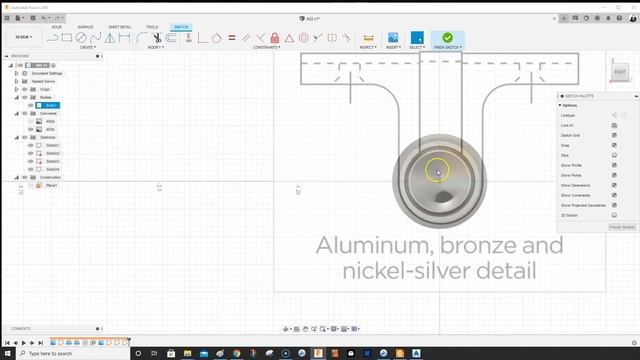Apply the Perpendicular constraint
Screen dimensions: 640x360
(260, 38)
